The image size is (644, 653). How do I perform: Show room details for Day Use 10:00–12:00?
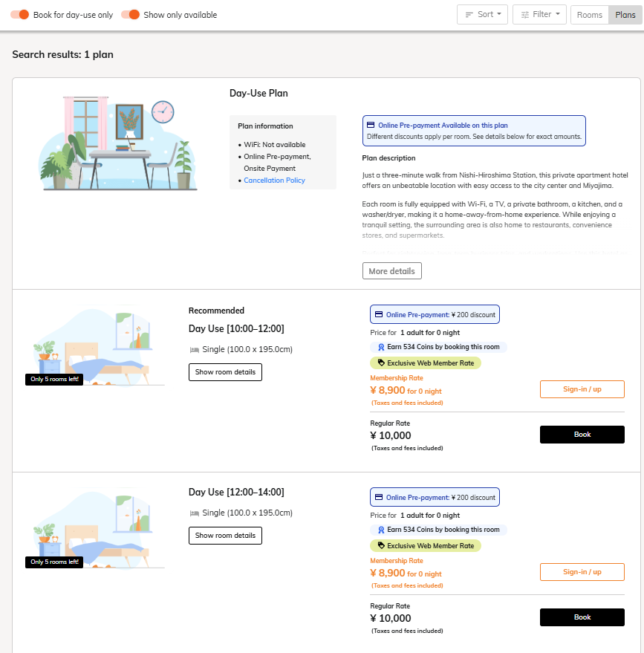tap(225, 372)
